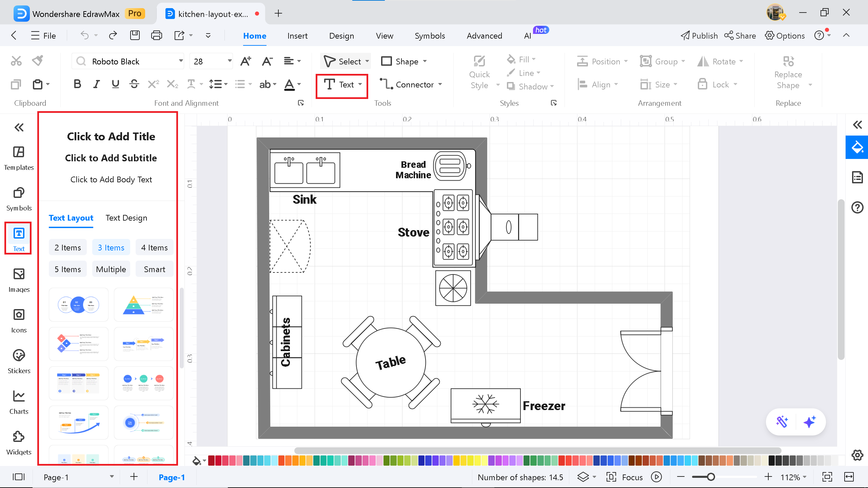Screen dimensions: 868x488
Task: Switch to the View tab
Action: pos(384,36)
